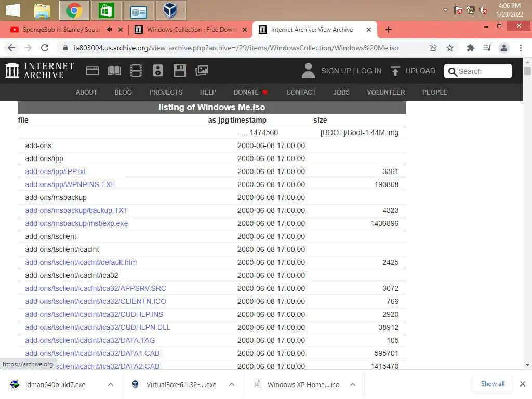532x399 pixels.
Task: Open the Images icon in Archive header
Action: [202, 71]
